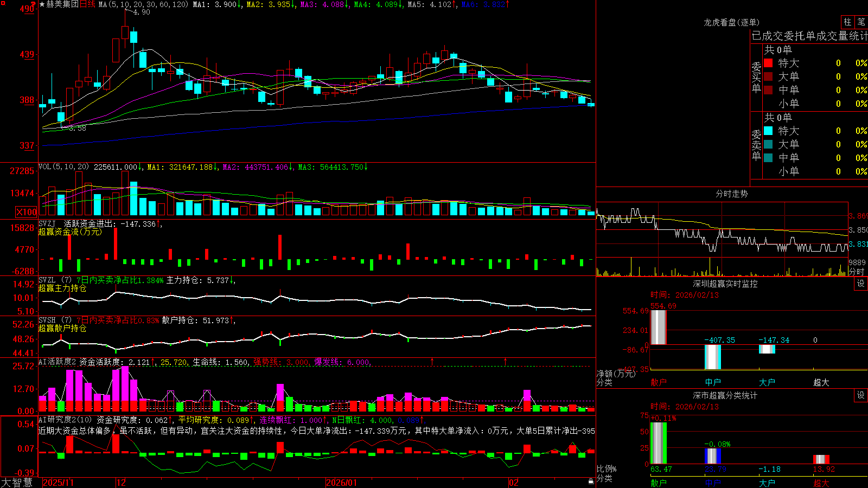Open 设 settings for 深圳超赢实时监控
This screenshot has height=488, width=868.
(861, 284)
